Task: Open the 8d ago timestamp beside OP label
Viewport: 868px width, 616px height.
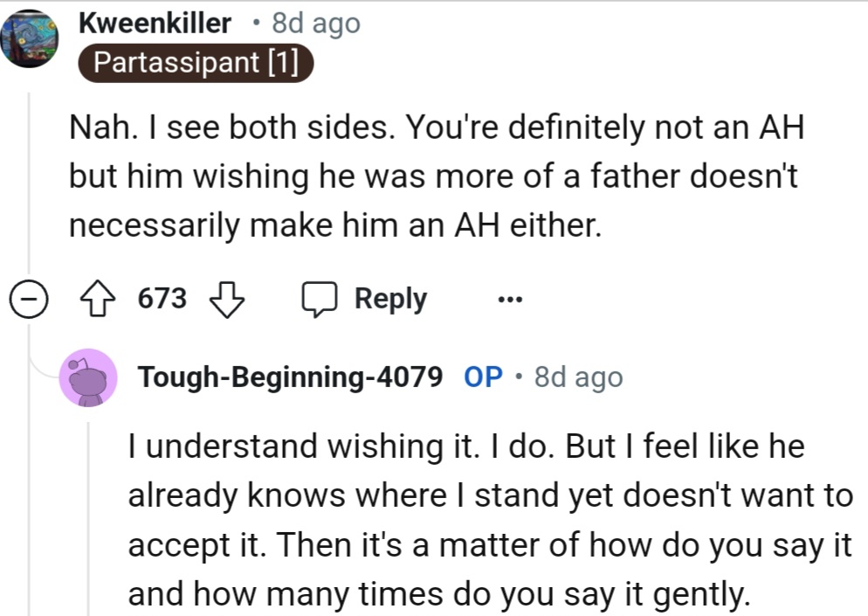Action: coord(578,377)
